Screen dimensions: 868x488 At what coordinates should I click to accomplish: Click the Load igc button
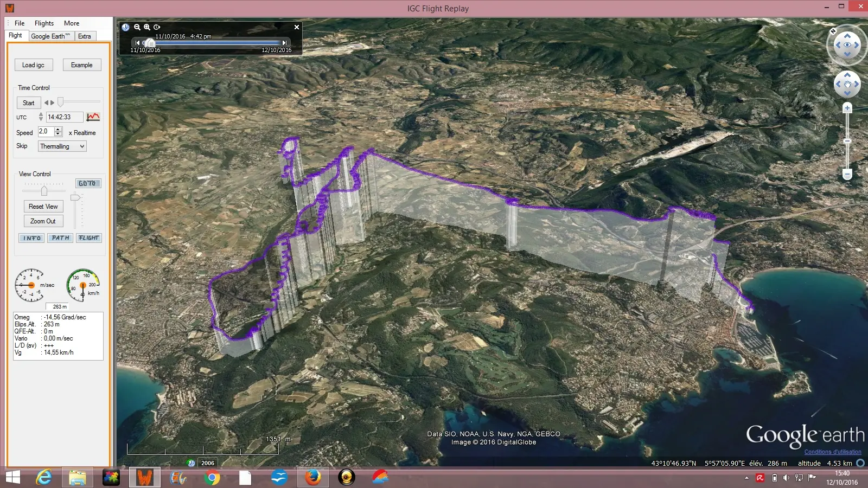coord(34,65)
